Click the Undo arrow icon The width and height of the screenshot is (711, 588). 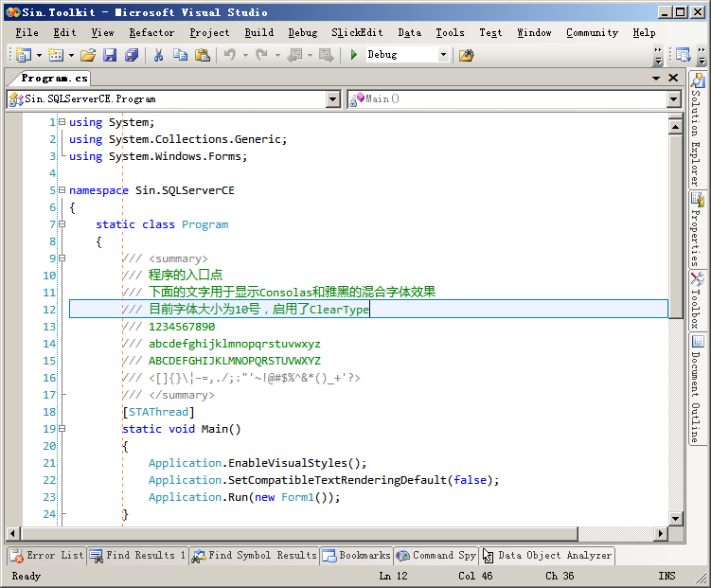230,55
